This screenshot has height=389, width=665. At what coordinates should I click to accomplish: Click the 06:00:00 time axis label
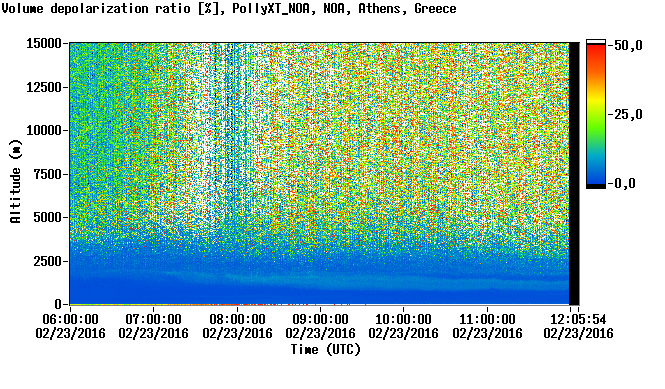tap(70, 319)
